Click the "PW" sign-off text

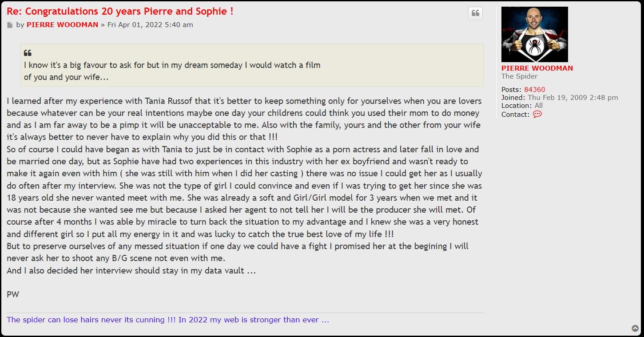pos(13,294)
